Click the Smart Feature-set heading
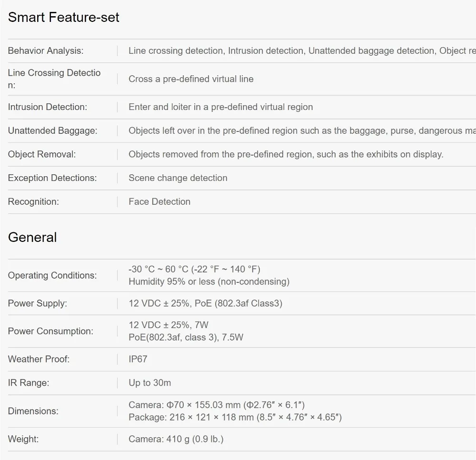Viewport: 476px width, 460px height. 63,17
